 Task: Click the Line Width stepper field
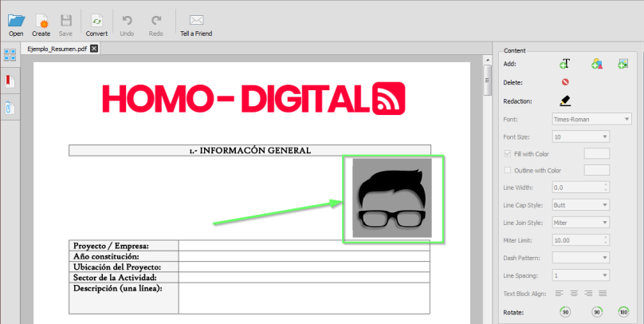point(581,188)
